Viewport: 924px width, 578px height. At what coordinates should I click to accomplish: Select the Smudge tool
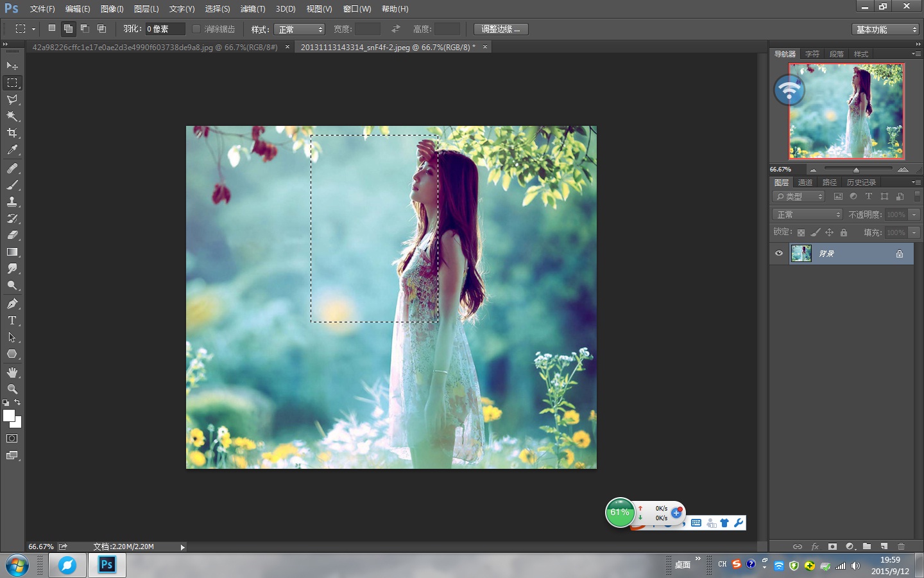point(12,268)
